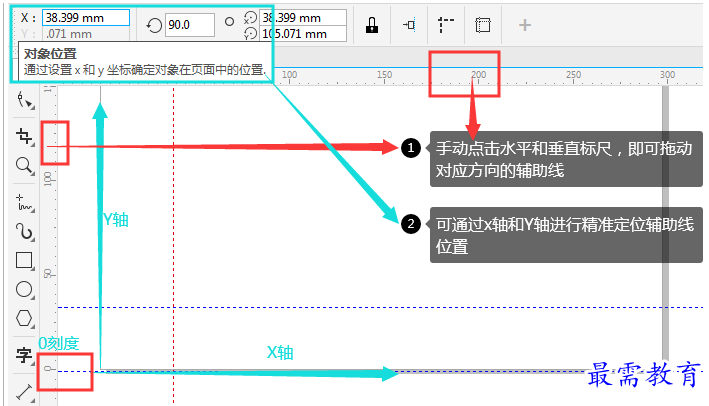The image size is (709, 406).
Task: Edit rotation center Y 105.071 mm field
Action: coord(303,33)
